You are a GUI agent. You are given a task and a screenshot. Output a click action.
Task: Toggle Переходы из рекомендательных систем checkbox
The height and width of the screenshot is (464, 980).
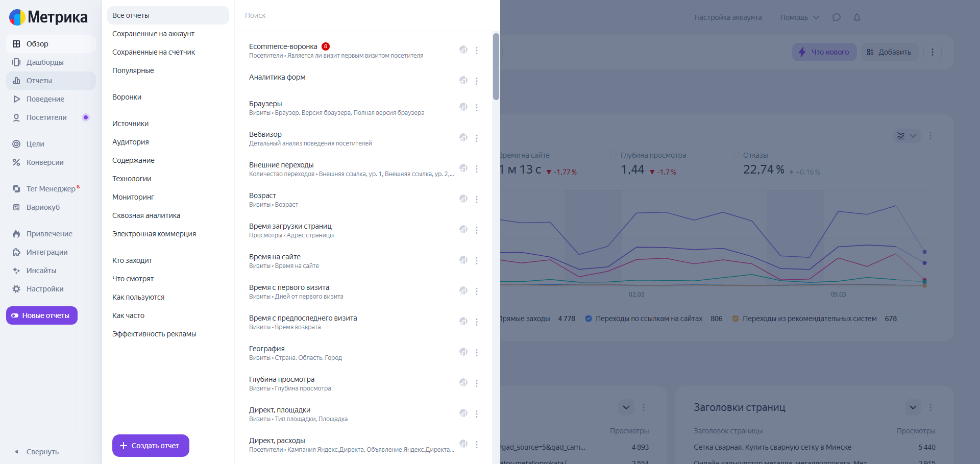click(x=736, y=319)
